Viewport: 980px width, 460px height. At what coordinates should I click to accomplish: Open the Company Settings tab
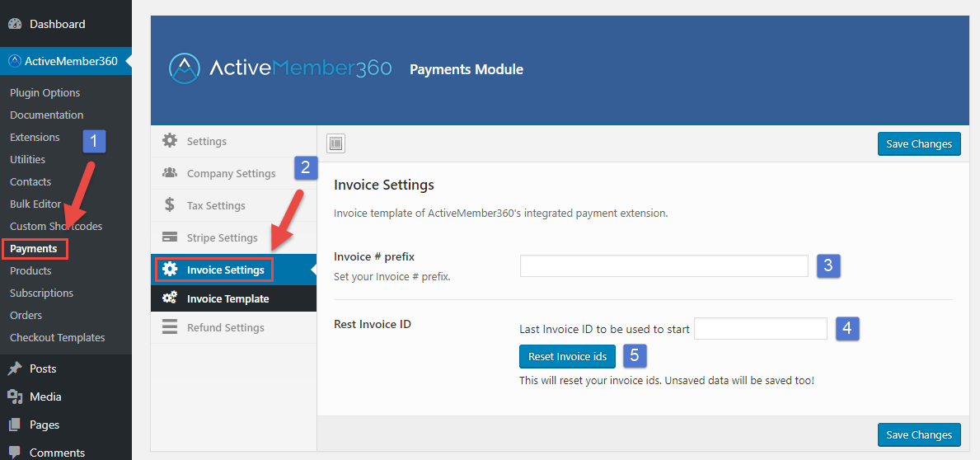click(234, 173)
